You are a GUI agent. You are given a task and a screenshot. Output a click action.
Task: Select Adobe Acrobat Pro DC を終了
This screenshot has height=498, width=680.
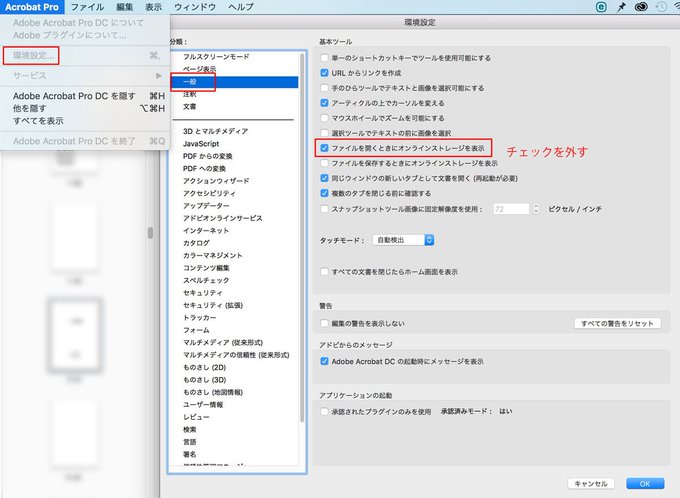tap(74, 141)
